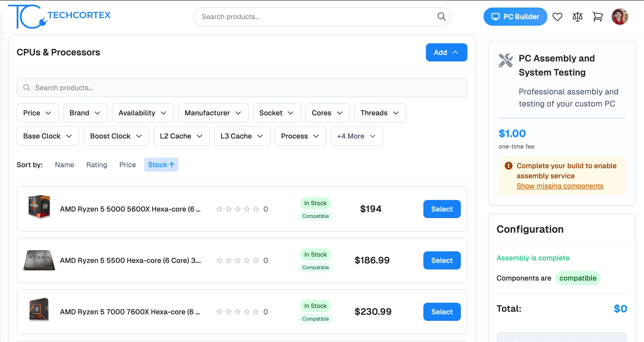This screenshot has height=342, width=644.
Task: Select the AMD Ryzen 5 5500 processor
Action: click(x=442, y=260)
